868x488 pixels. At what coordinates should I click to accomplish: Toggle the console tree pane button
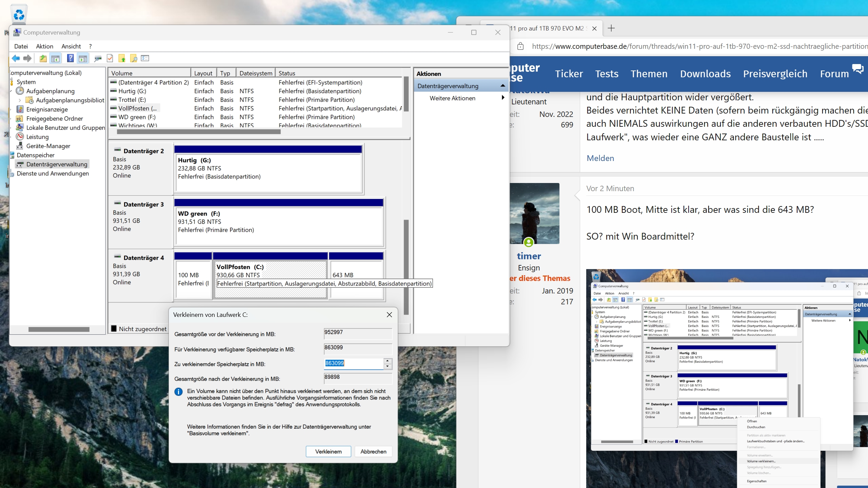click(55, 58)
